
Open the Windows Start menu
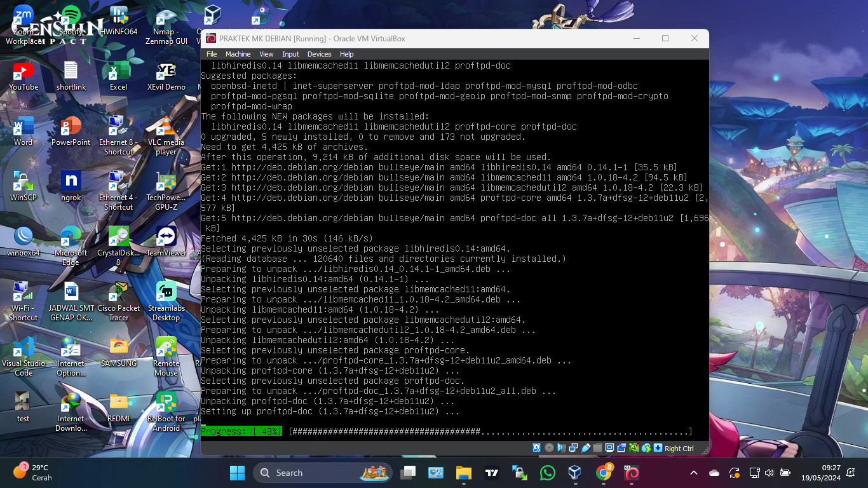(x=237, y=473)
